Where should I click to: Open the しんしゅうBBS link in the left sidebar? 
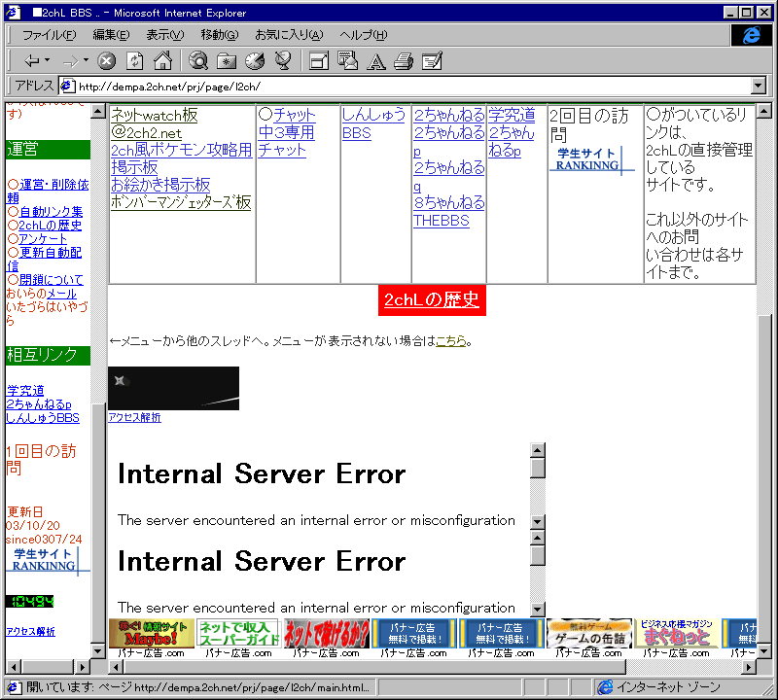(43, 418)
